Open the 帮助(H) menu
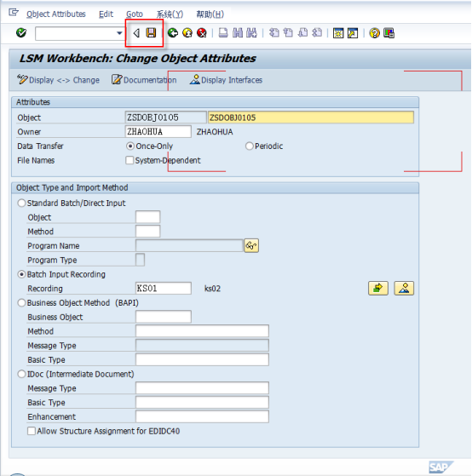 [210, 14]
